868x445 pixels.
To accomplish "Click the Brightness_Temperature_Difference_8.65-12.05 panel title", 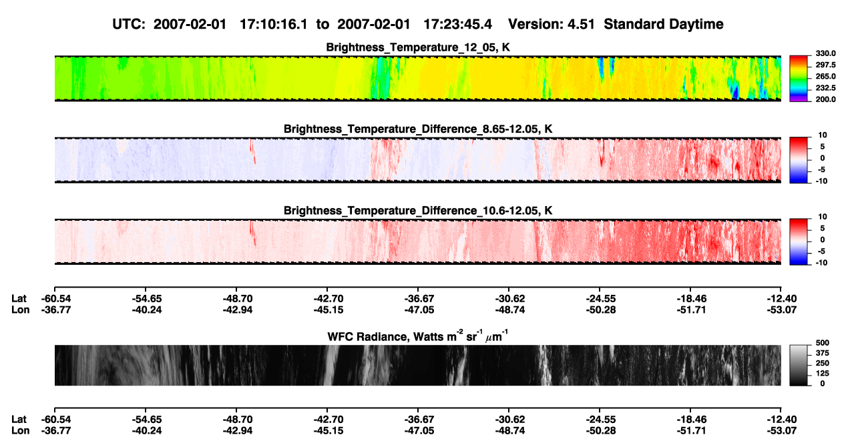I will 418,129.
